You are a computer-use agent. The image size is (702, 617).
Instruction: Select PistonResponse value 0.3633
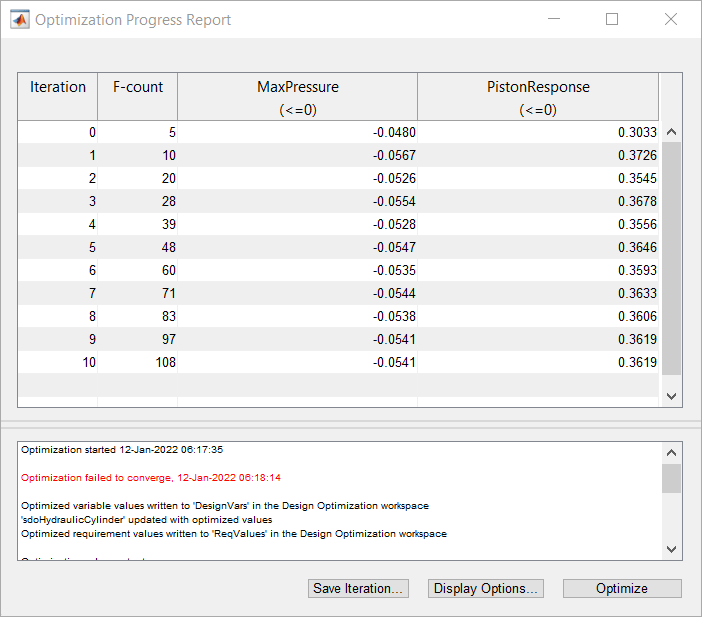coord(538,293)
